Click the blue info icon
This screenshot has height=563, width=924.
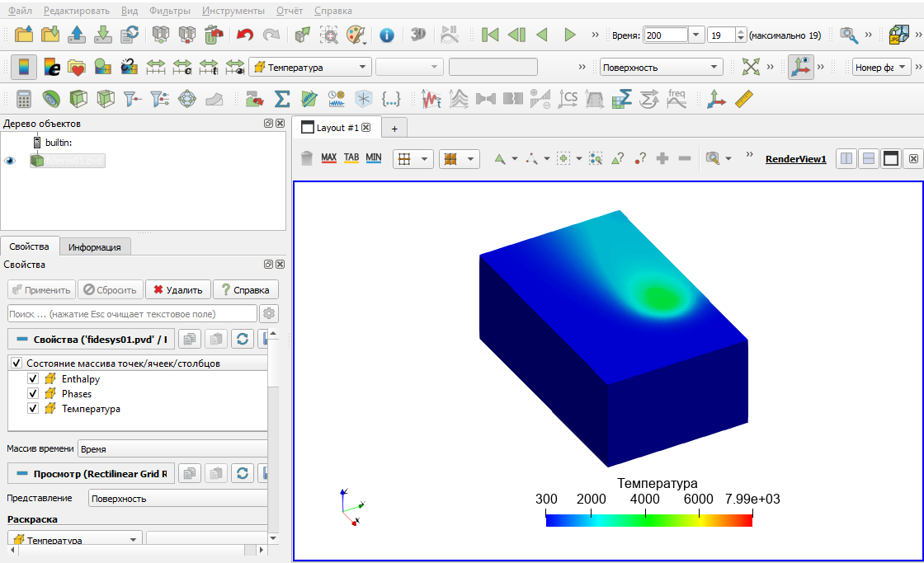click(x=387, y=35)
